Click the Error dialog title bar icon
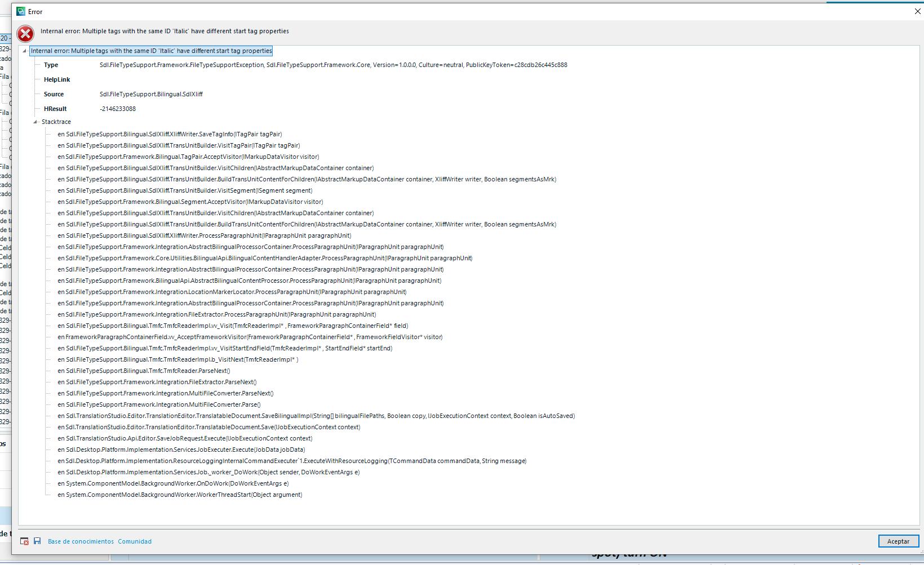The width and height of the screenshot is (924, 565). point(21,11)
